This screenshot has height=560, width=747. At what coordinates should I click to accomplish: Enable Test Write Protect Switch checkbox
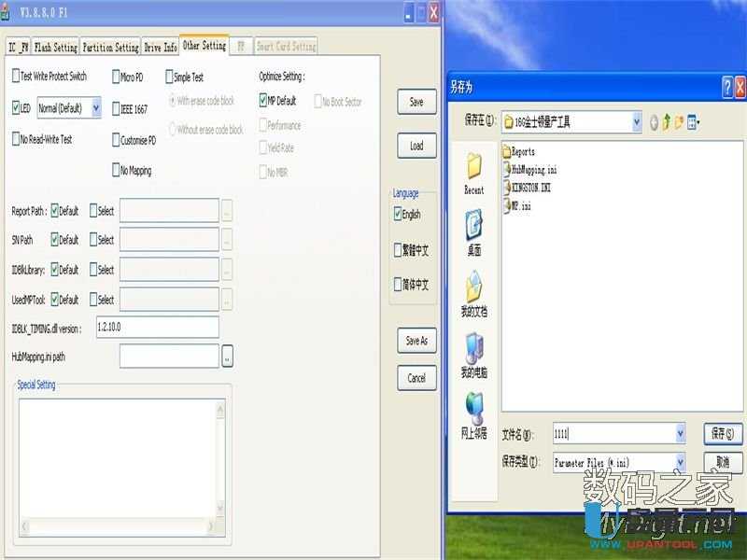[16, 77]
